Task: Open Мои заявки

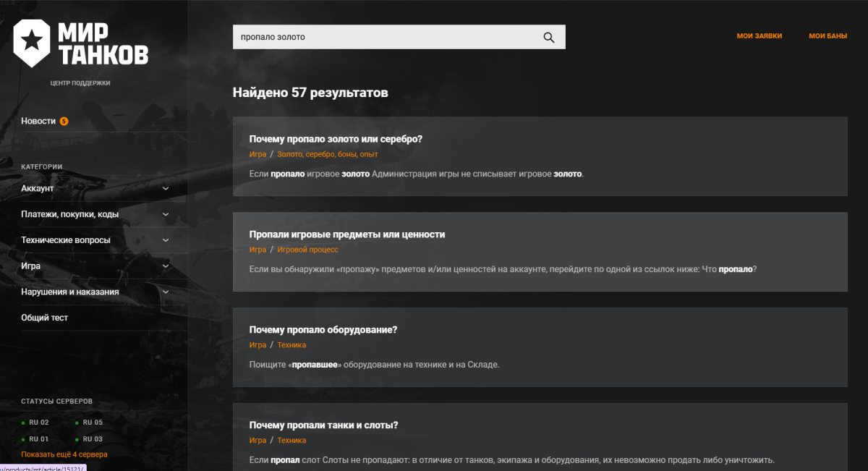Action: (x=759, y=35)
